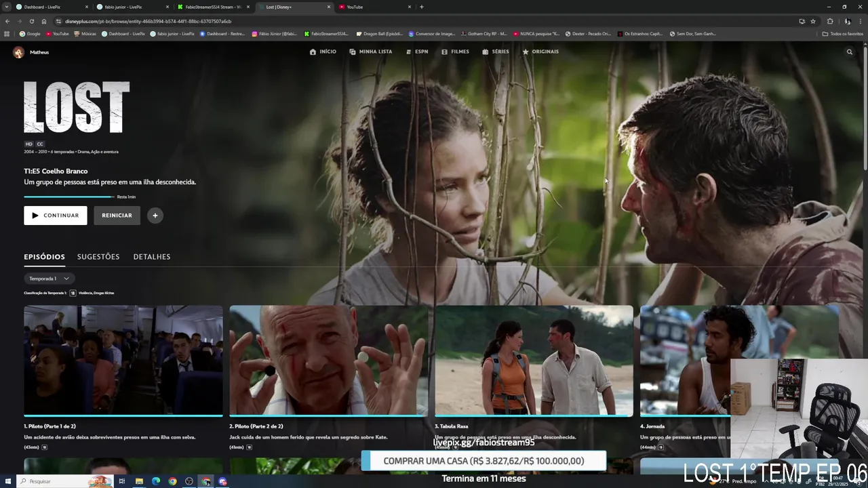The image size is (868, 488).
Task: Open a new browser tab
Action: pos(422,7)
